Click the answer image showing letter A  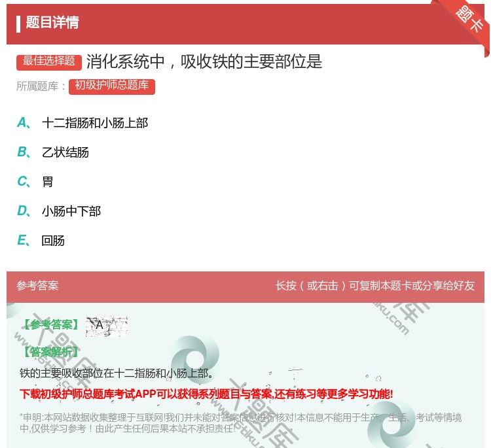tap(107, 326)
